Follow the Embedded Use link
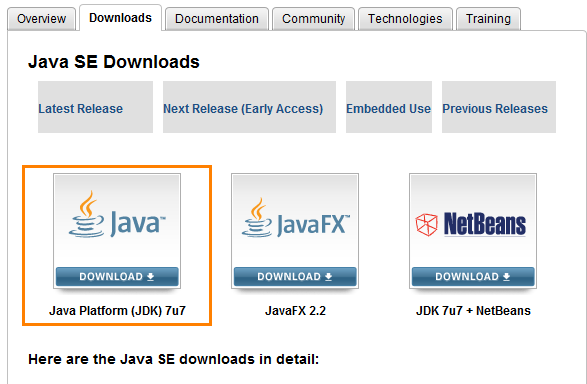Viewport: 587px width, 384px height. [x=388, y=109]
